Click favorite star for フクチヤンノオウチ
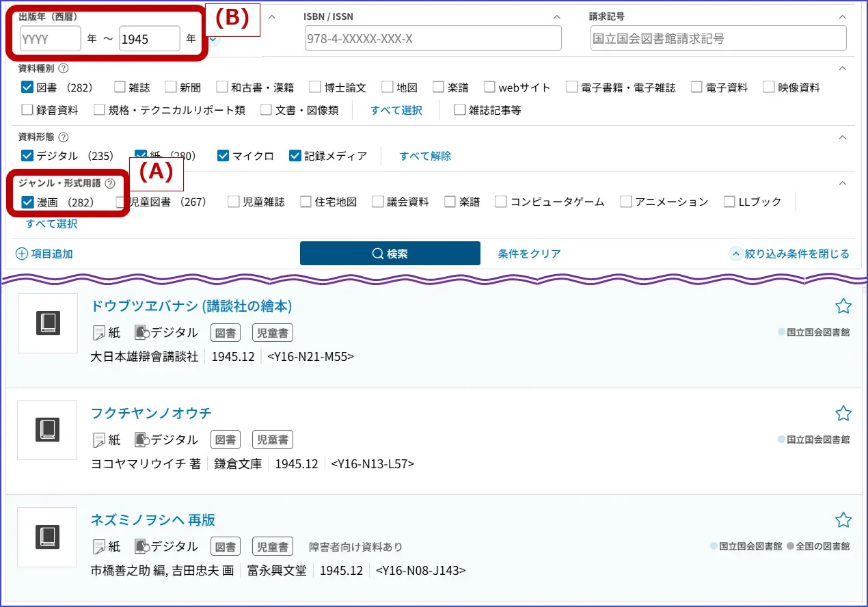The height and width of the screenshot is (607, 868). 843,414
